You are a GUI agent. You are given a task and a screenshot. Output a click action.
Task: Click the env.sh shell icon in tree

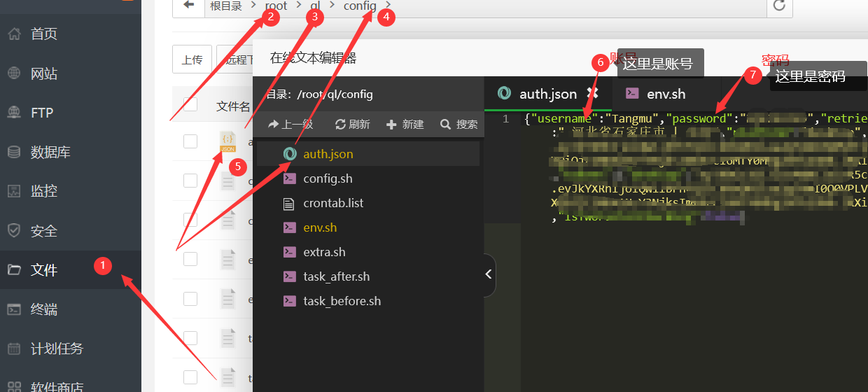289,227
